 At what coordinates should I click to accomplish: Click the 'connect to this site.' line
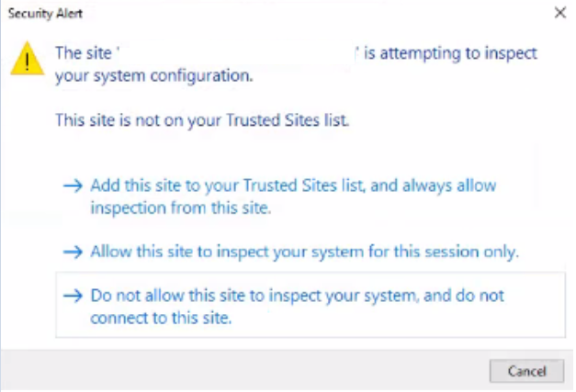pos(161,319)
